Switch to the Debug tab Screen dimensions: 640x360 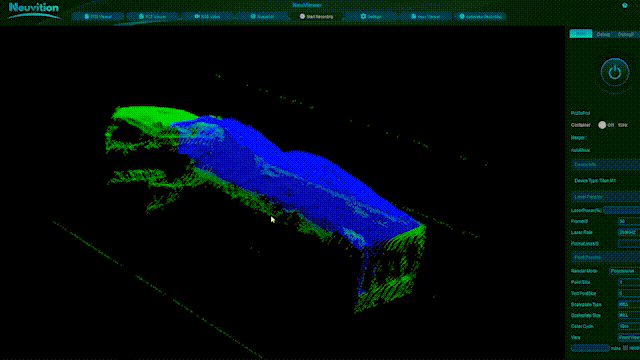[603, 34]
